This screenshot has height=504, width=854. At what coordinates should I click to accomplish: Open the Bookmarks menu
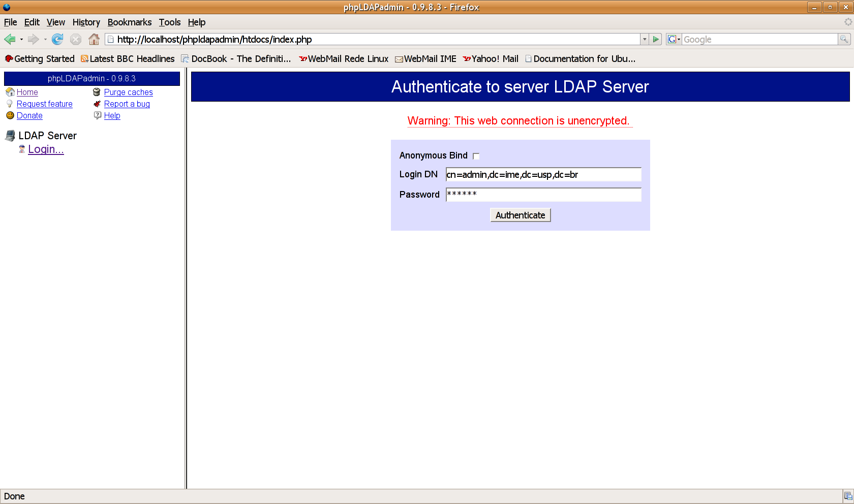coord(129,22)
